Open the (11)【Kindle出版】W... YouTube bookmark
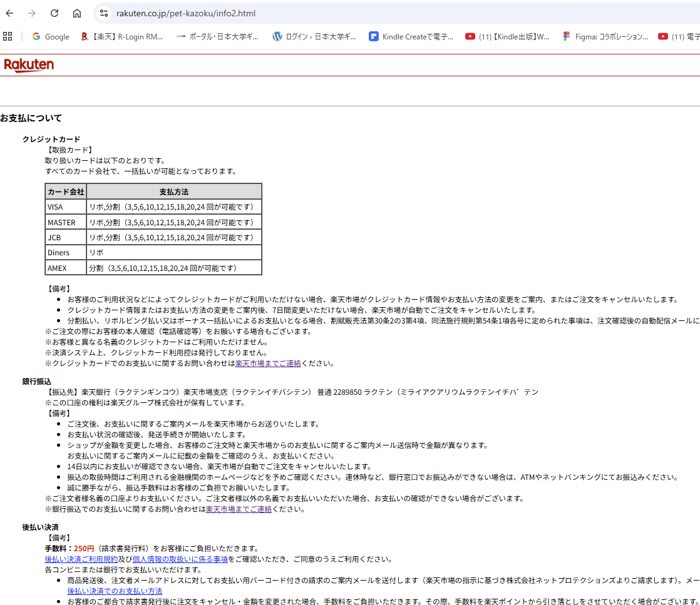Viewport: 700px width, 605px height. 507,36
